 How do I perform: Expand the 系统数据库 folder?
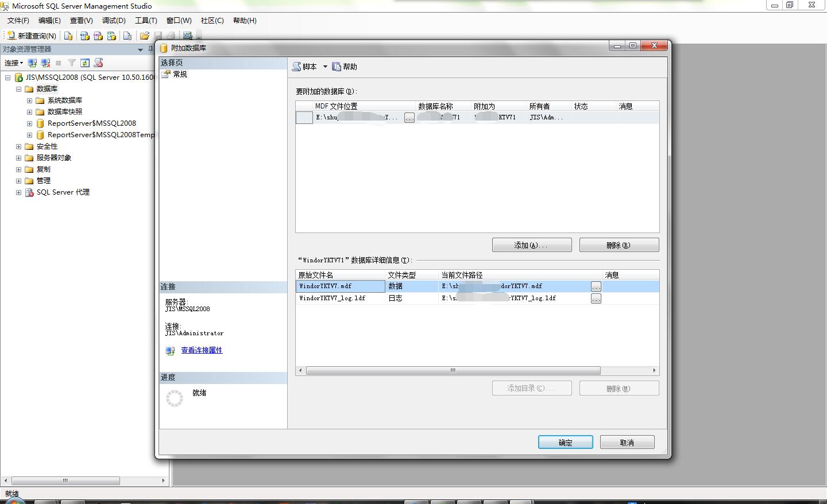coord(29,100)
